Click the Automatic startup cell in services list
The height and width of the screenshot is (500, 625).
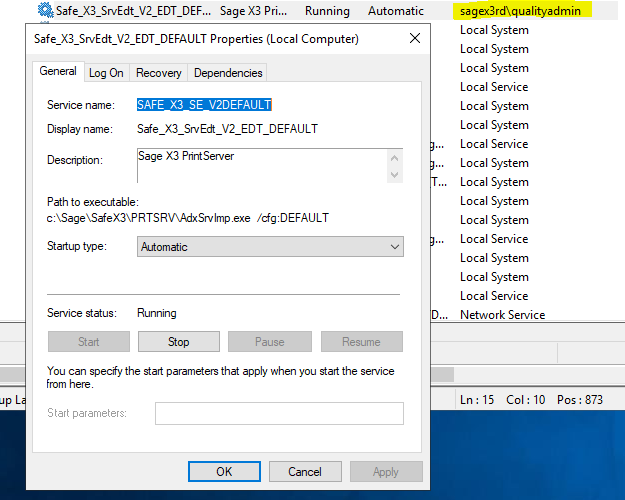(x=395, y=11)
